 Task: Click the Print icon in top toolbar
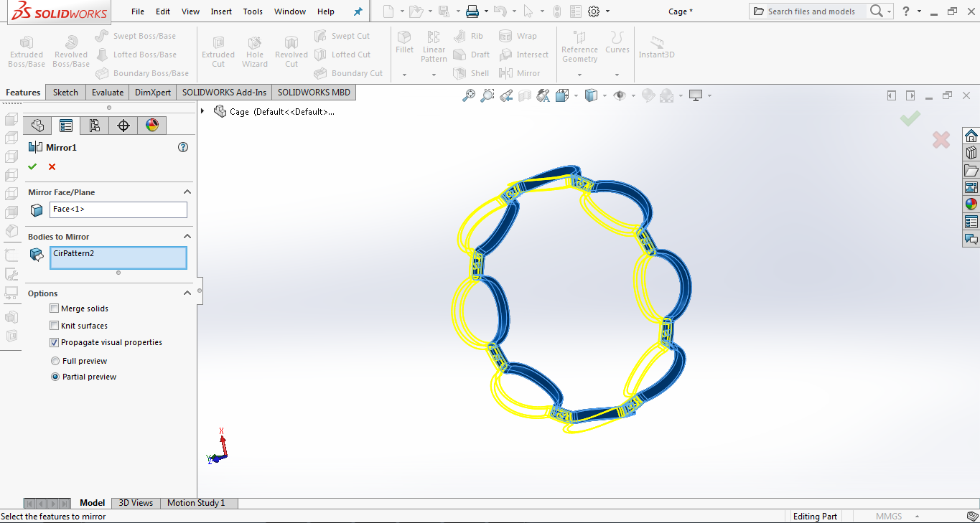(x=472, y=11)
